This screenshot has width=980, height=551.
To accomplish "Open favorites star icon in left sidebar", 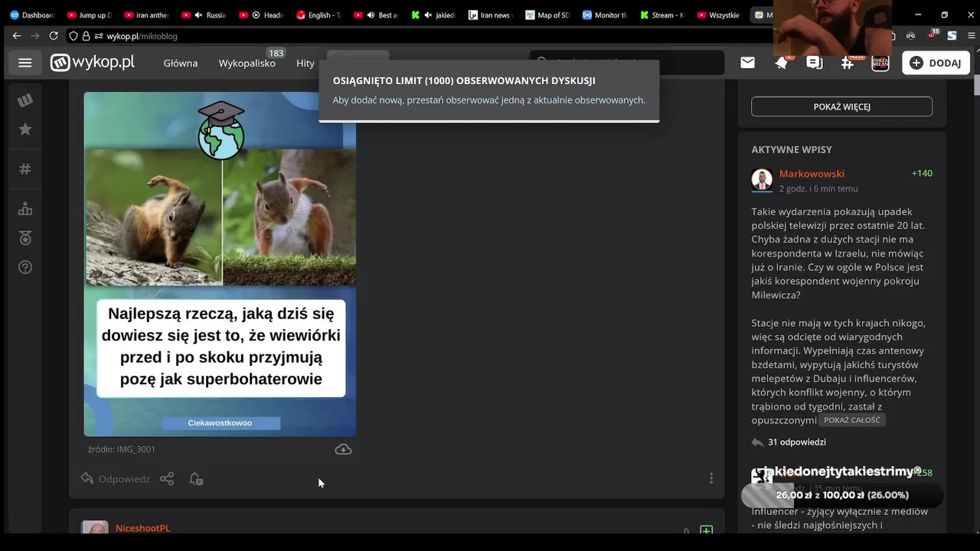I will pos(25,129).
